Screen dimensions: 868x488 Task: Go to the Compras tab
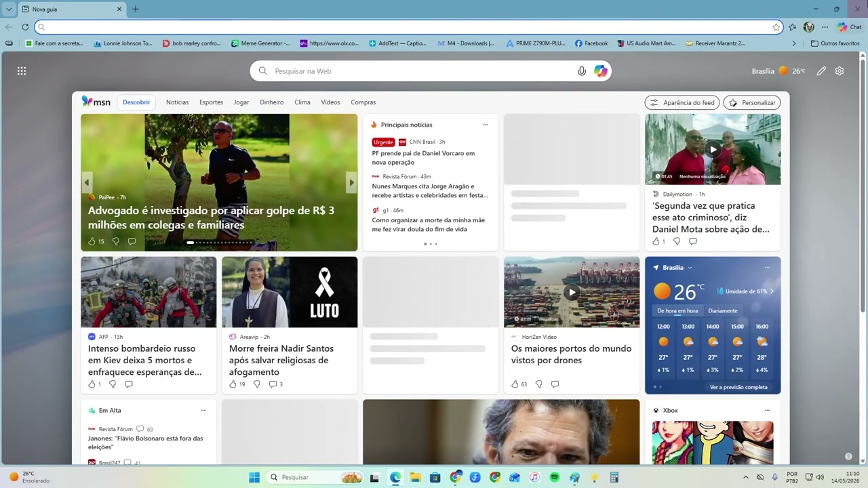(x=363, y=102)
